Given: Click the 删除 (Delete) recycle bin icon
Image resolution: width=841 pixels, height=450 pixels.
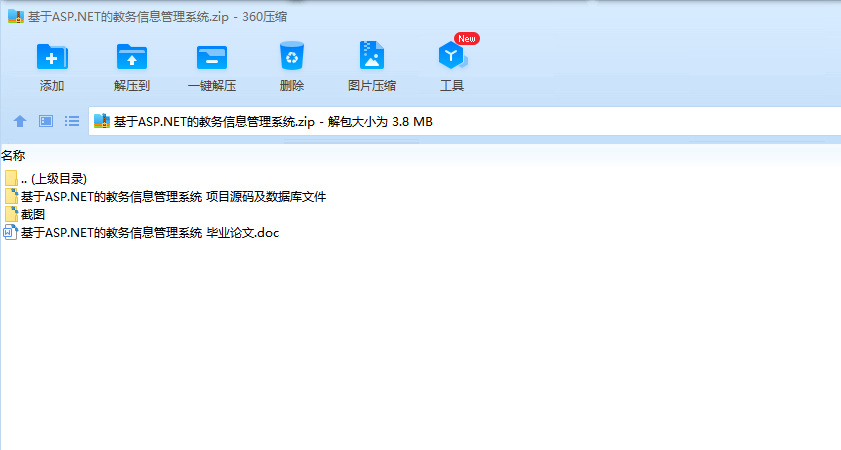Looking at the screenshot, I should pyautogui.click(x=292, y=56).
